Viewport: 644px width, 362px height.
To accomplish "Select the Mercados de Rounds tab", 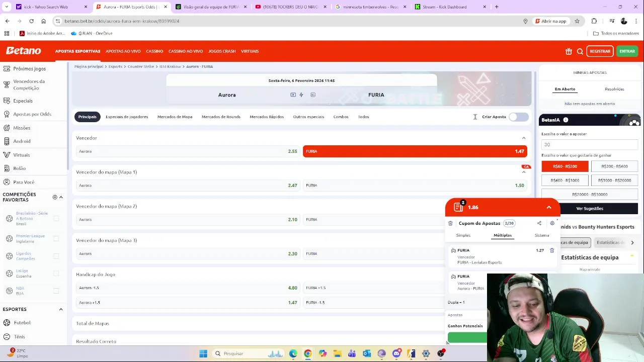I will 221,117.
